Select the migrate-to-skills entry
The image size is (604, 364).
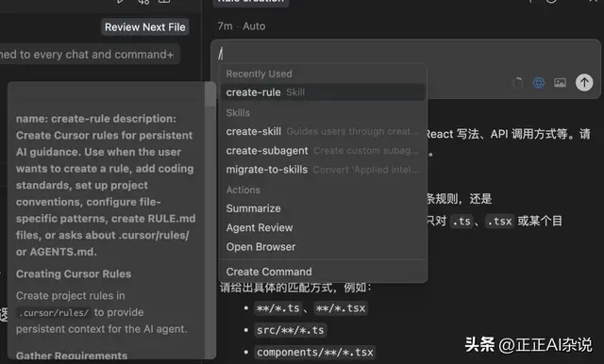323,170
